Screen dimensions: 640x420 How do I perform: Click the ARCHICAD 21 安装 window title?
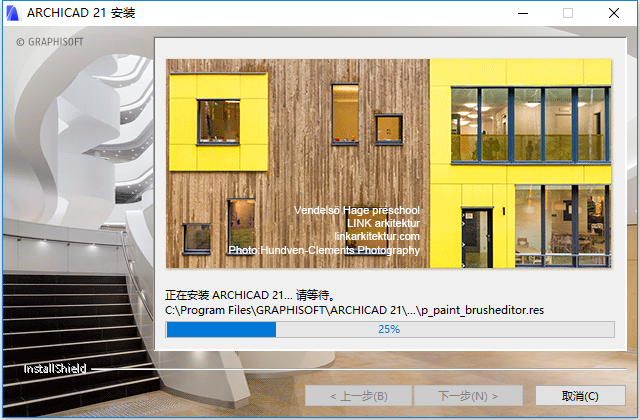(81, 13)
